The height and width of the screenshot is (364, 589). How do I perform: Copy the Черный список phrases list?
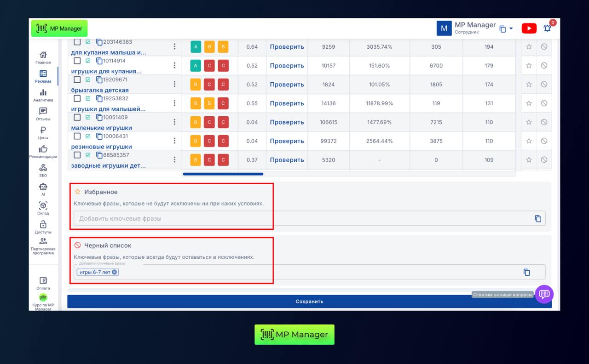click(x=527, y=272)
